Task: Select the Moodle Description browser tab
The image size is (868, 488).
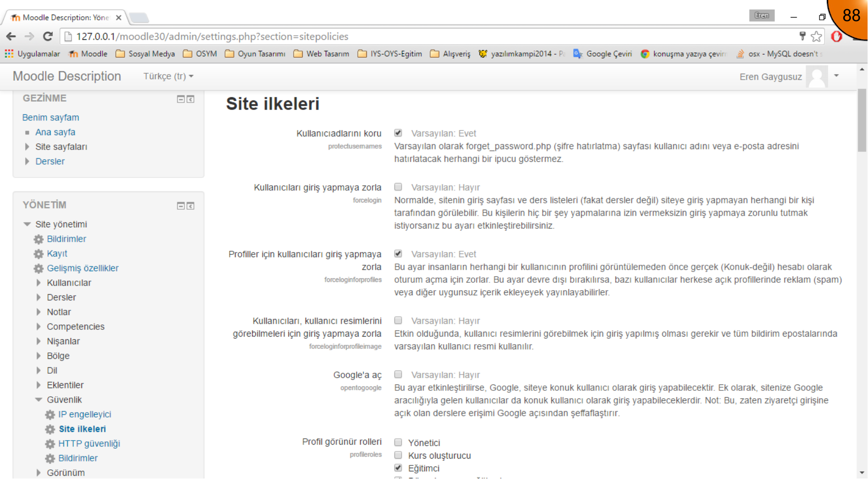Action: coord(66,18)
